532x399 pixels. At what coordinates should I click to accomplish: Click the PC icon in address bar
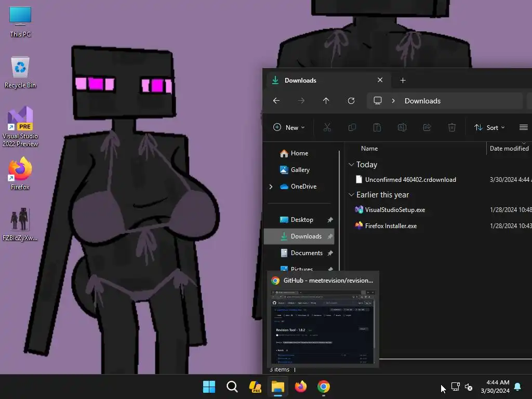[378, 101]
